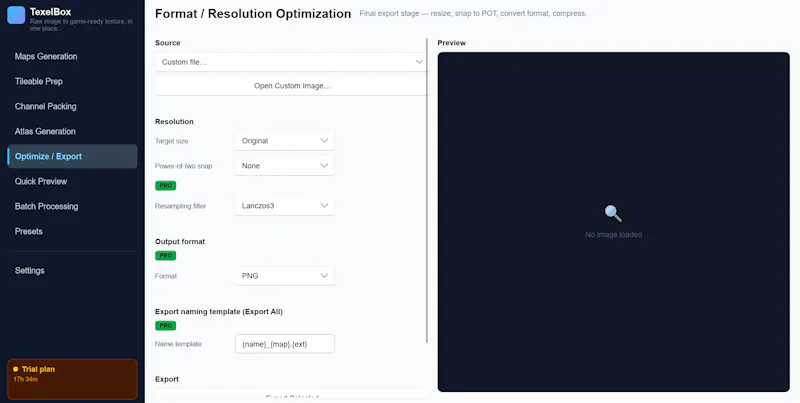Click the Target size label
800x403 pixels.
(171, 141)
